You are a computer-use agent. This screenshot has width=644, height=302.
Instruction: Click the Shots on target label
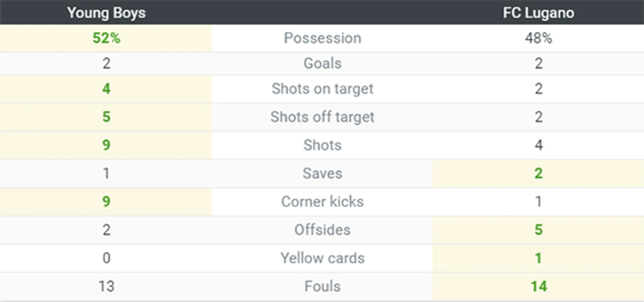point(322,89)
